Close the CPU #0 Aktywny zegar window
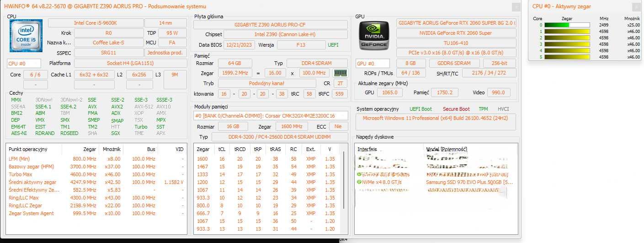Viewport: 644px width, 243px height. [x=637, y=6]
